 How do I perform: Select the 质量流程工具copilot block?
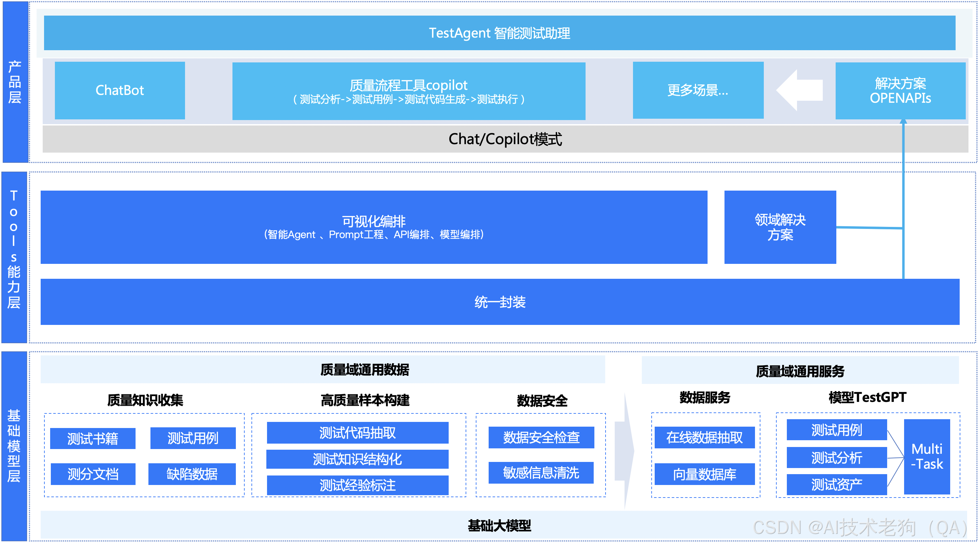[x=409, y=91]
